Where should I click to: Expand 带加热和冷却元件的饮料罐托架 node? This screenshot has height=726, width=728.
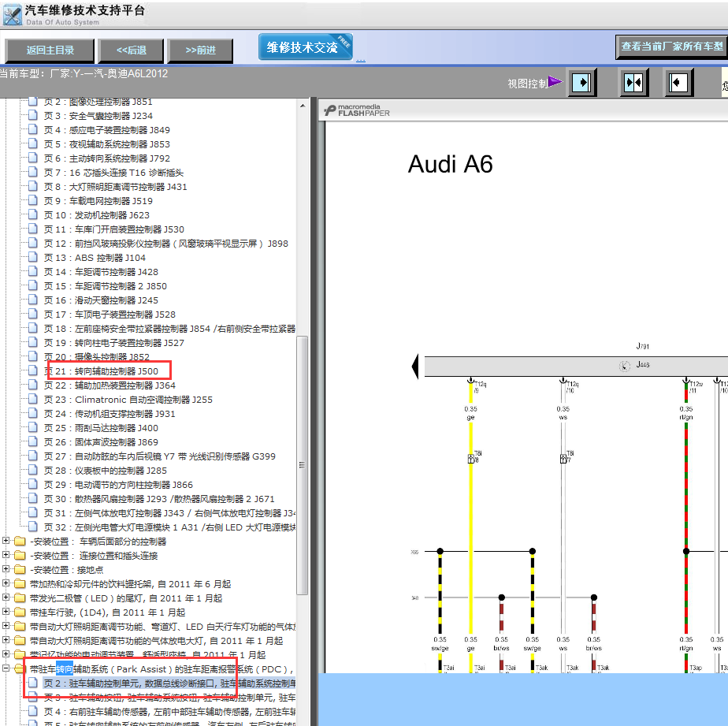(6, 583)
